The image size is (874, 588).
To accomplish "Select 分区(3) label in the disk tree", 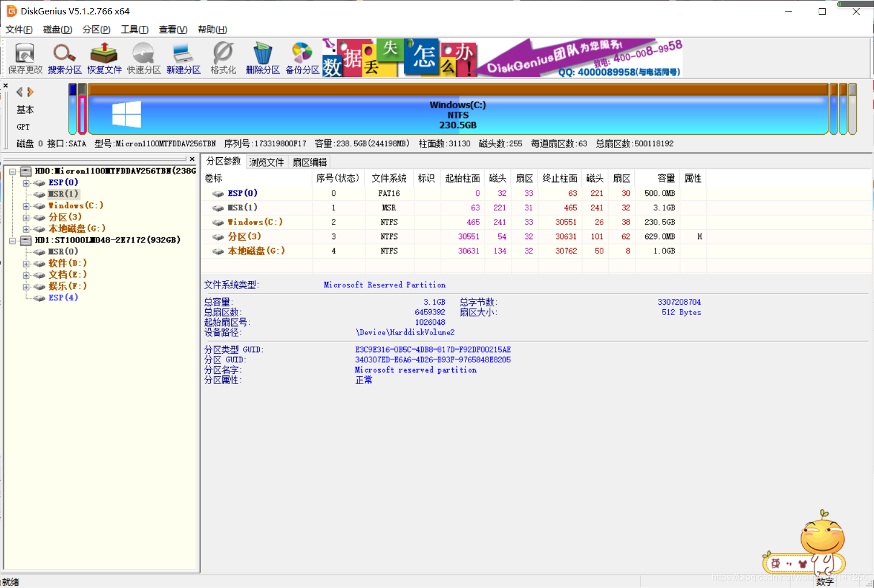I will 65,217.
